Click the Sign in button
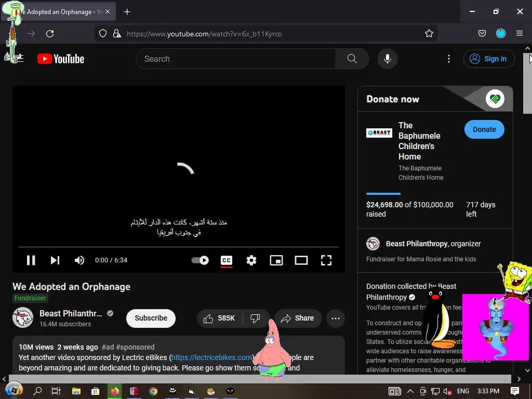The width and height of the screenshot is (532, 399). [488, 59]
